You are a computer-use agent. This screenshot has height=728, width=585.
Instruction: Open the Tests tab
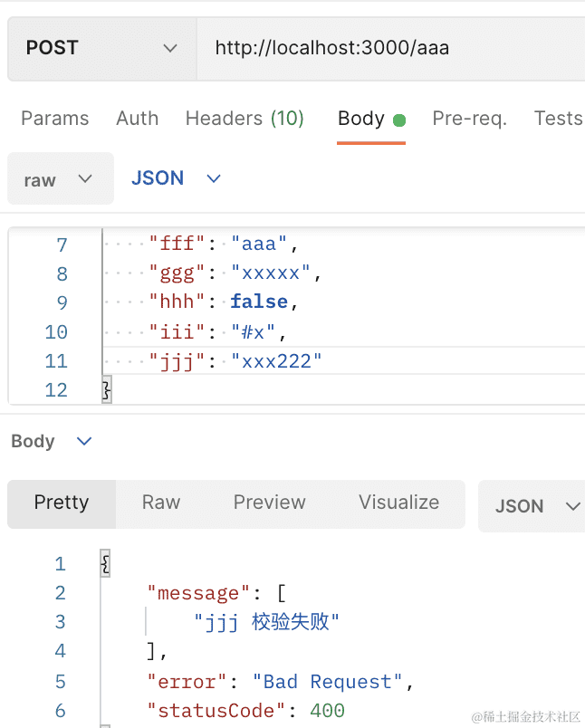pyautogui.click(x=557, y=119)
